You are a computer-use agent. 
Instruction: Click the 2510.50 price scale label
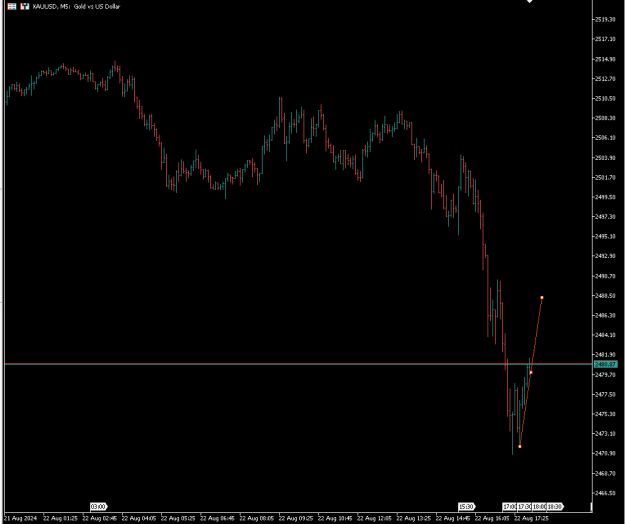point(605,98)
